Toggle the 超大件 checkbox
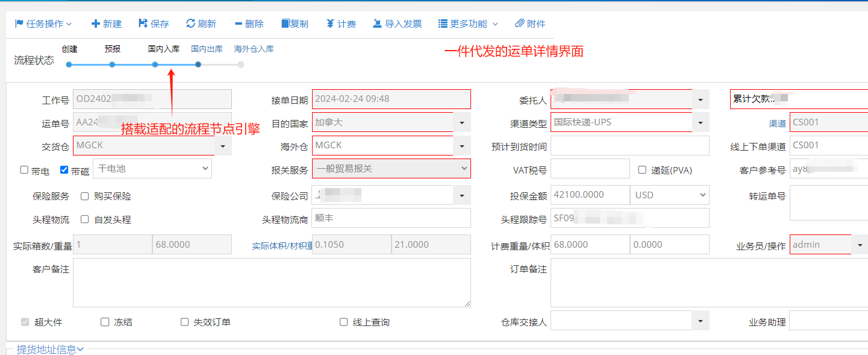Image resolution: width=868 pixels, height=355 pixels. tap(25, 322)
